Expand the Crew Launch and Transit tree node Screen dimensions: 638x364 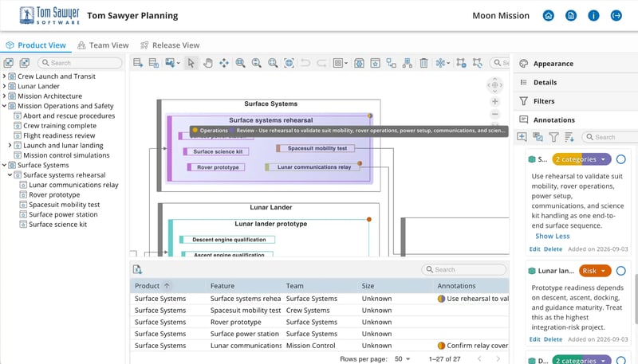[5, 76]
